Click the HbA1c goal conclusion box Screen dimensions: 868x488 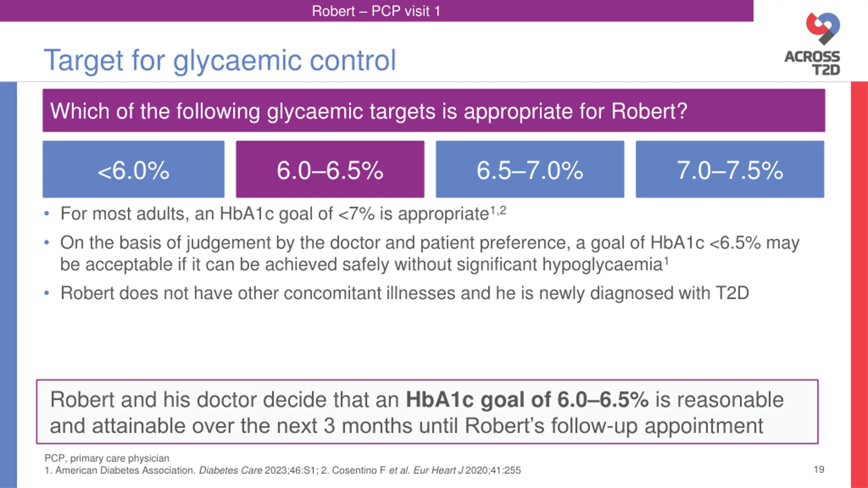(427, 412)
